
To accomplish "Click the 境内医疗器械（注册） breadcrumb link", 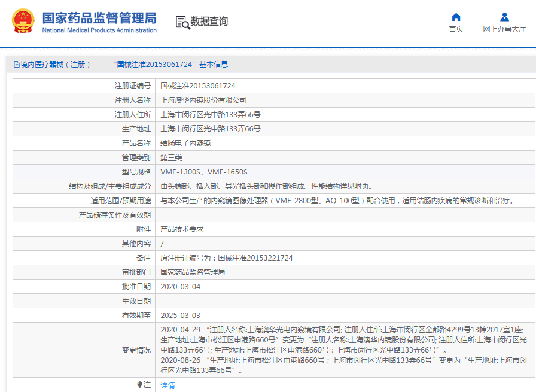I will click(x=51, y=64).
